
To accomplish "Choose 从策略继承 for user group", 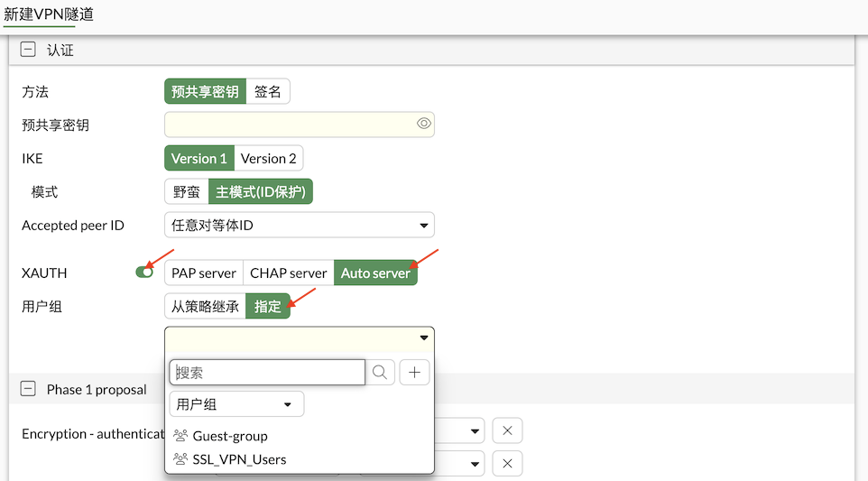I will tap(205, 306).
